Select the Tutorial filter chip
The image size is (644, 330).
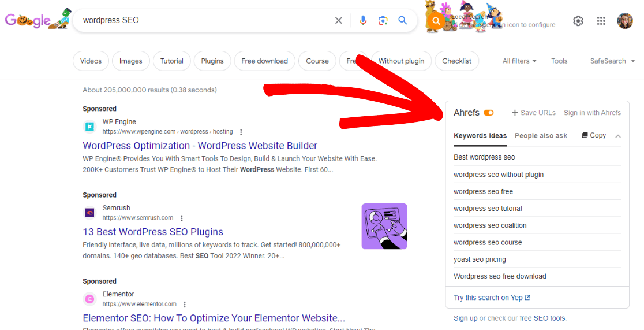tap(172, 61)
